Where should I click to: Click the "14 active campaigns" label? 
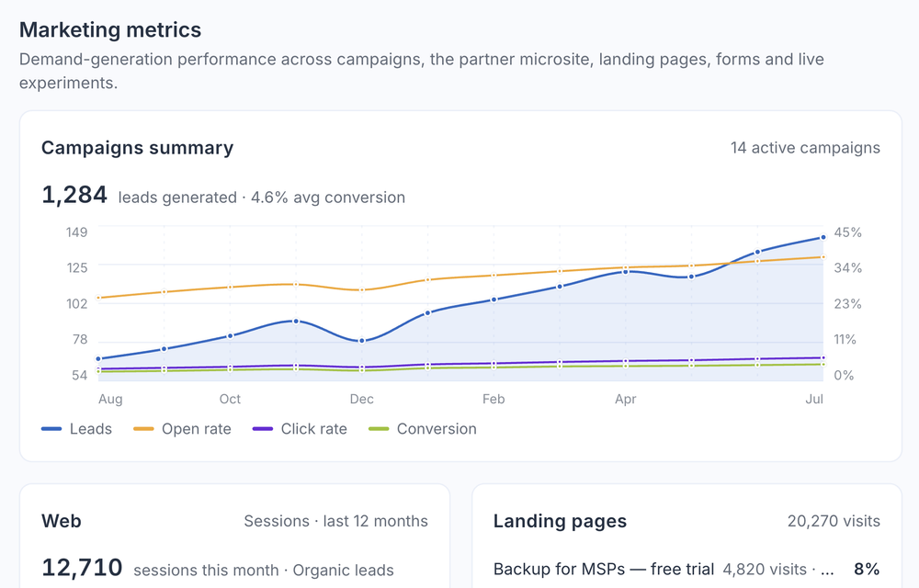click(805, 148)
